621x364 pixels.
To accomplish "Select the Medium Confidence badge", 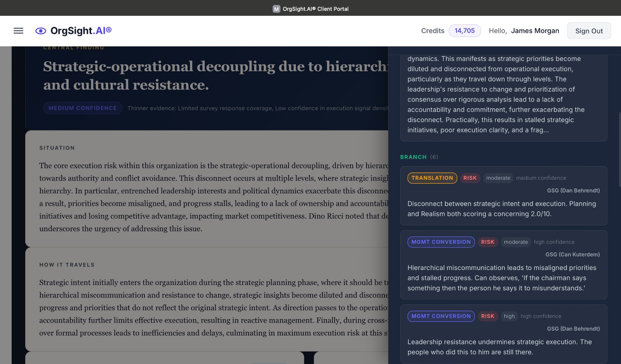I will 83,108.
